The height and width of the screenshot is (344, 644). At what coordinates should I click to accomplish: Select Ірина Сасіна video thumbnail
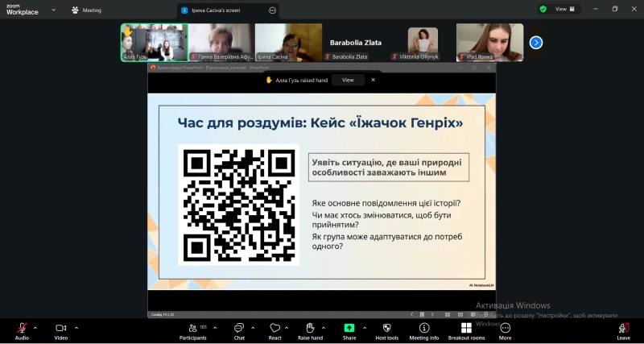pos(289,43)
